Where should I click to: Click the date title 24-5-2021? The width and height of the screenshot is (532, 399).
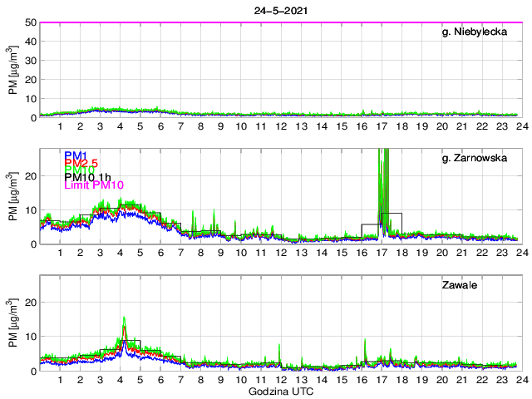coord(278,10)
